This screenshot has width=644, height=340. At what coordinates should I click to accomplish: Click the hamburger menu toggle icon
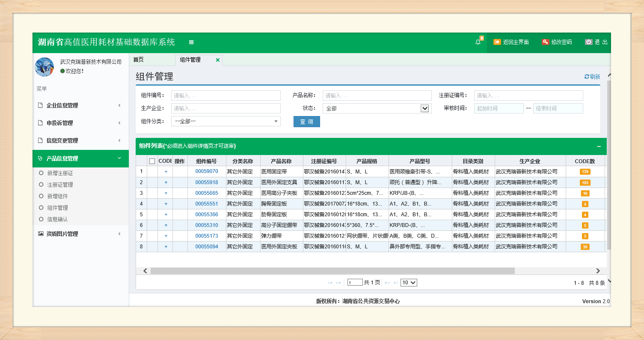pyautogui.click(x=191, y=42)
